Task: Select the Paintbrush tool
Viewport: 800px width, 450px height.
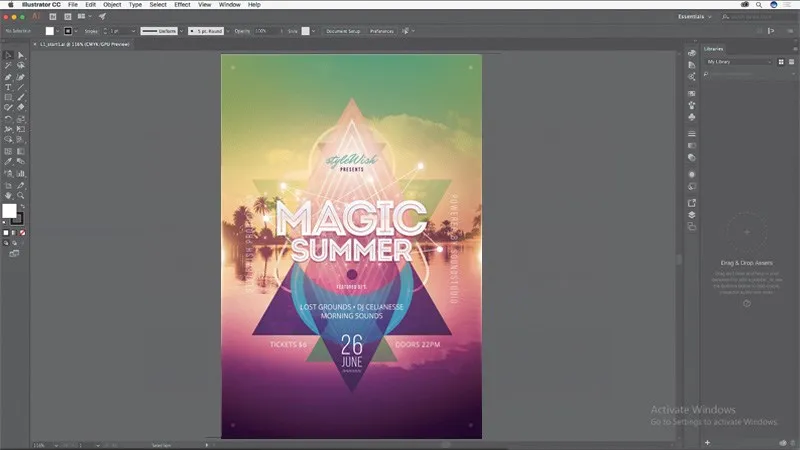Action: (21, 97)
